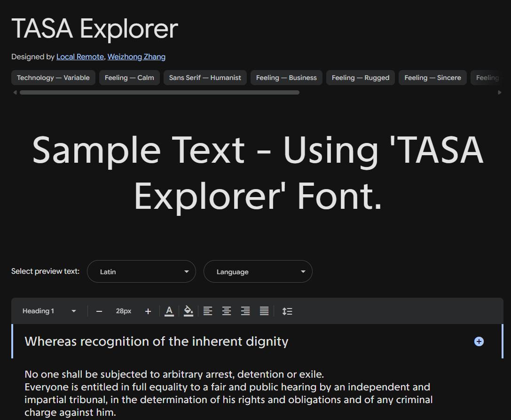Align text right

coord(245,311)
